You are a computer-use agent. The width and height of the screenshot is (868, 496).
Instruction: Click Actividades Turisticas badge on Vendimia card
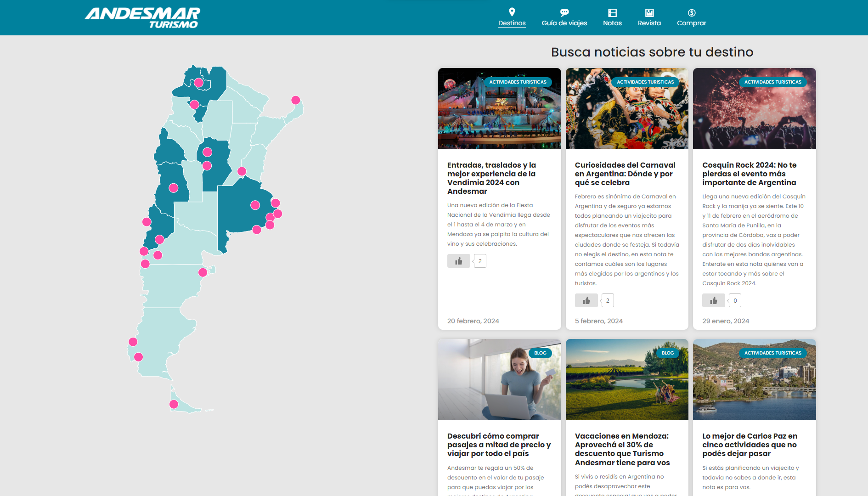tap(518, 82)
